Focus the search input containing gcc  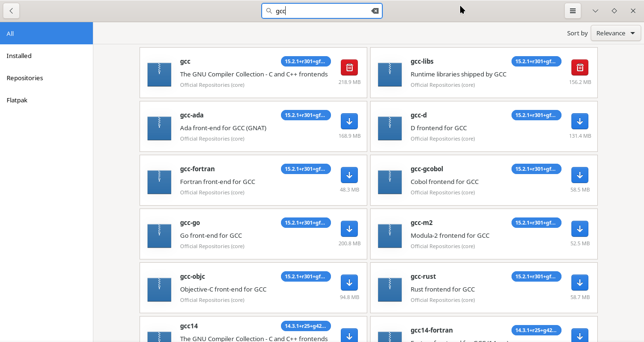tap(322, 11)
